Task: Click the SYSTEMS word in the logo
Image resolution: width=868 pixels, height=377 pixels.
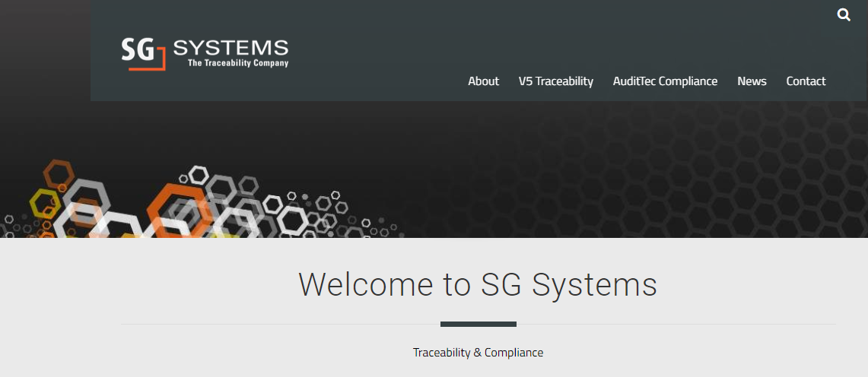Action: [x=231, y=48]
